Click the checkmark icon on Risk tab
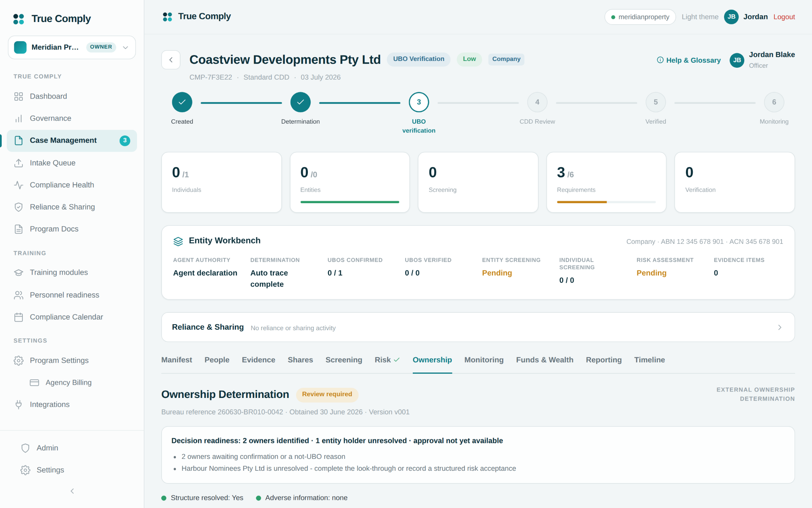This screenshot has height=508, width=812. click(x=397, y=360)
